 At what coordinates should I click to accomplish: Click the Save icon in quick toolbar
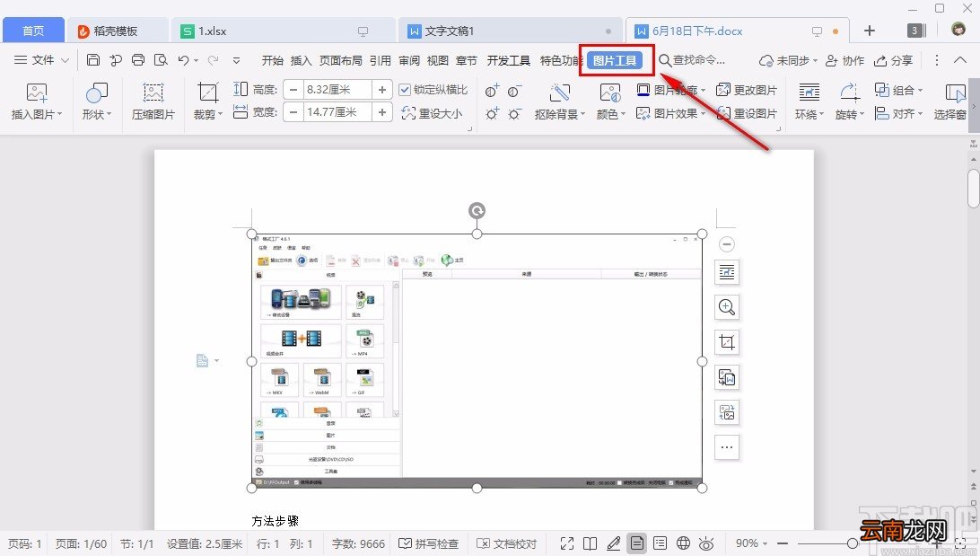[x=93, y=60]
